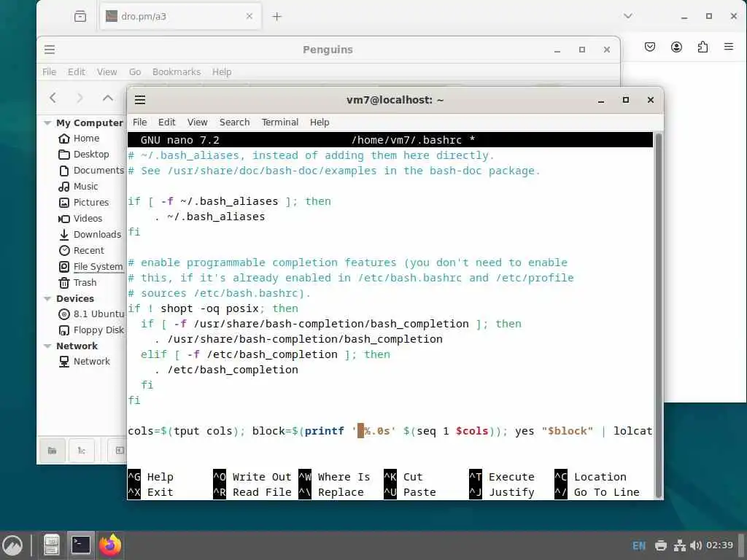Screen dimensions: 747x560
Task: Minimize the terminal window
Action: (601, 100)
